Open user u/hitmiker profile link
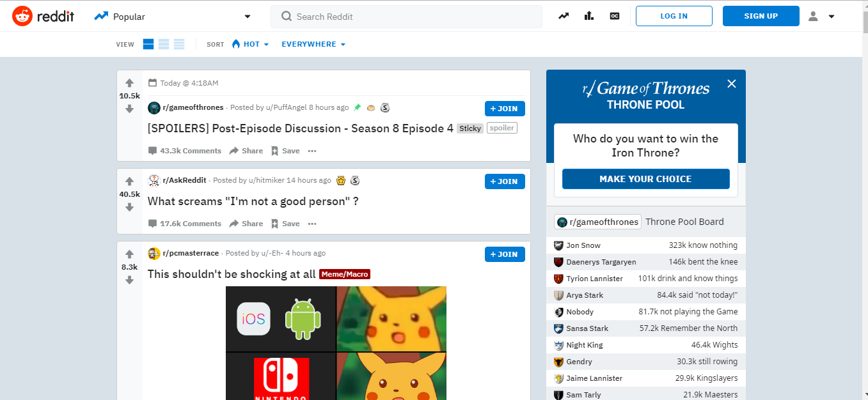This screenshot has width=868, height=400. (x=267, y=180)
